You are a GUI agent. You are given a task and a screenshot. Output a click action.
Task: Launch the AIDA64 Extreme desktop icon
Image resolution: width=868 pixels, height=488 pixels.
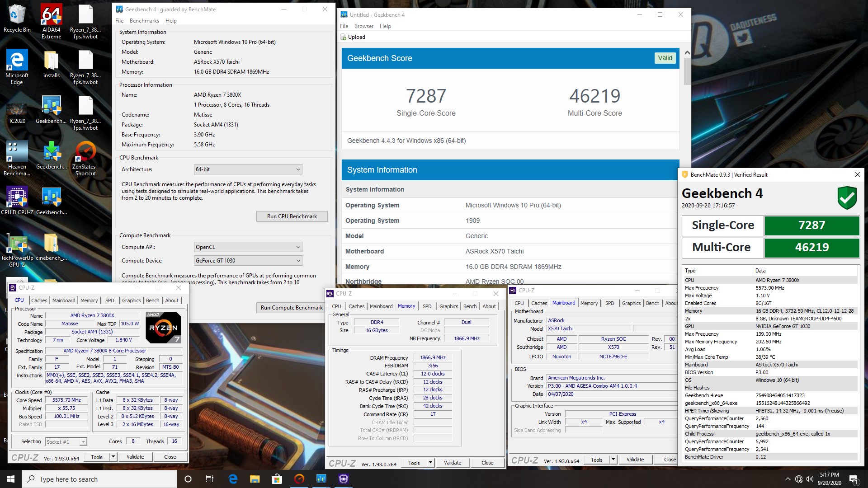[x=51, y=21]
